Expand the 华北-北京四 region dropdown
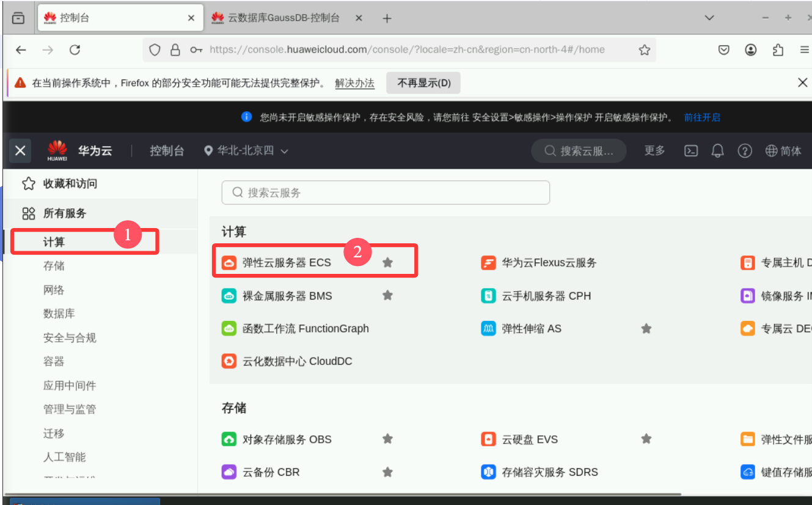Image resolution: width=812 pixels, height=505 pixels. pyautogui.click(x=246, y=150)
